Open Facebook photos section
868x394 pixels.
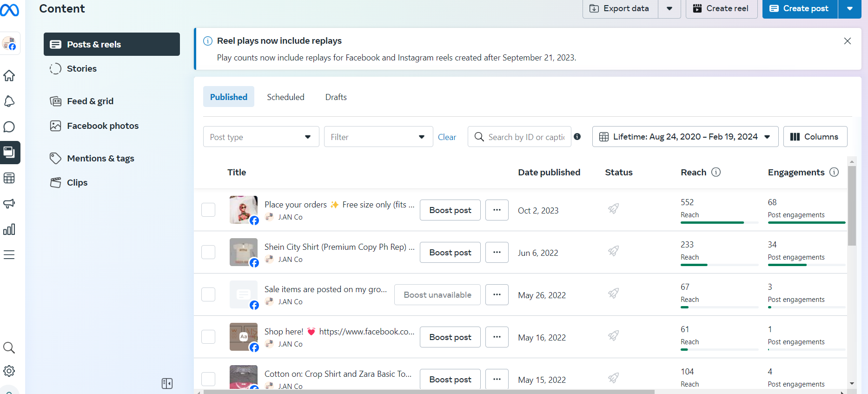tap(112, 126)
